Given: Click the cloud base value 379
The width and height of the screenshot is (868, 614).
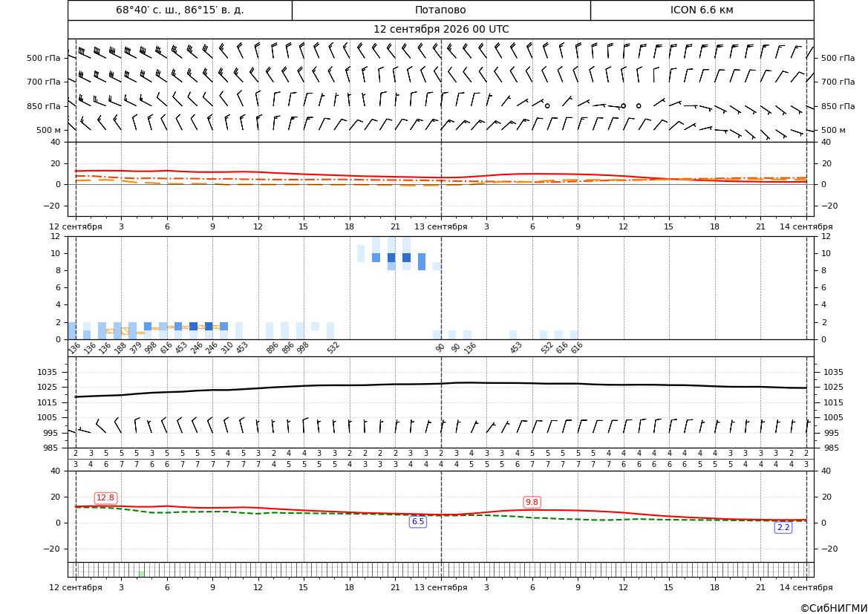Looking at the screenshot, I should (x=136, y=347).
